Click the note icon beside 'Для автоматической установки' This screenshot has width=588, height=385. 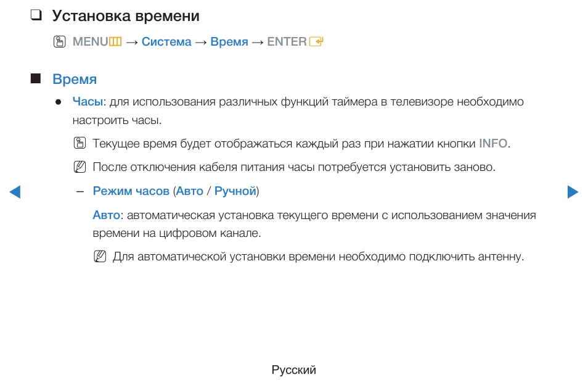click(99, 257)
